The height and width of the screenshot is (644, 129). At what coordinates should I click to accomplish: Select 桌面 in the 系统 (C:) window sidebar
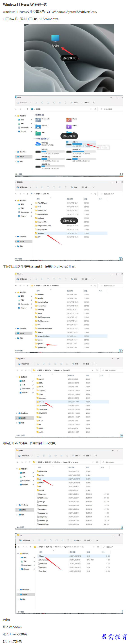21,204
